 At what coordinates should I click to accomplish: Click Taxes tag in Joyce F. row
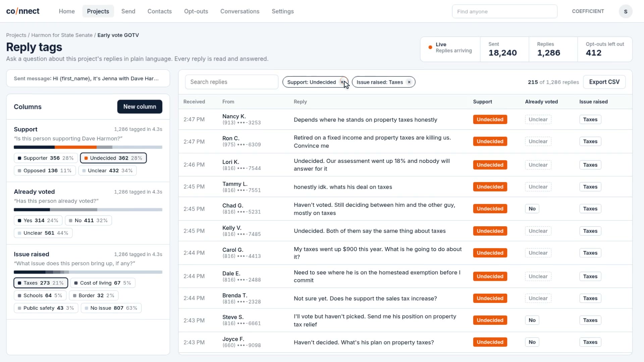(590, 342)
